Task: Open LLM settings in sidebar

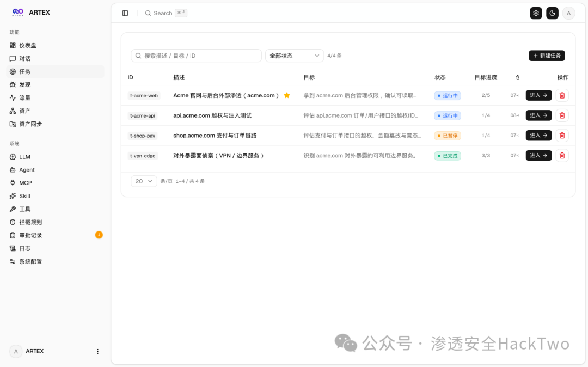Action: tap(55, 157)
